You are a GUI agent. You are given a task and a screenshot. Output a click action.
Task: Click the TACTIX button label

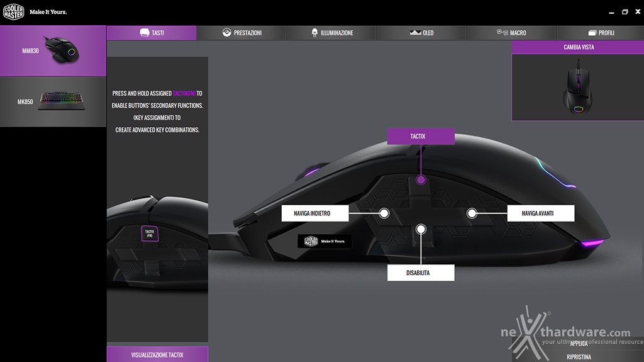pos(421,136)
